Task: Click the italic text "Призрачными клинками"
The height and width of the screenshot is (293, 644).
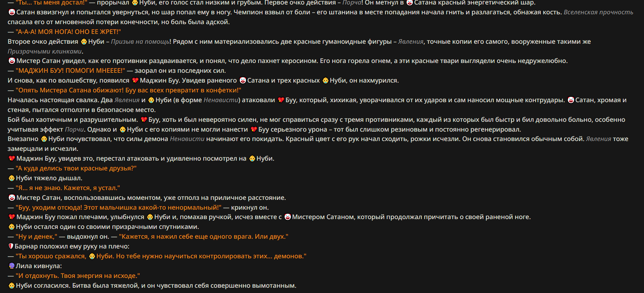Action: click(x=45, y=51)
